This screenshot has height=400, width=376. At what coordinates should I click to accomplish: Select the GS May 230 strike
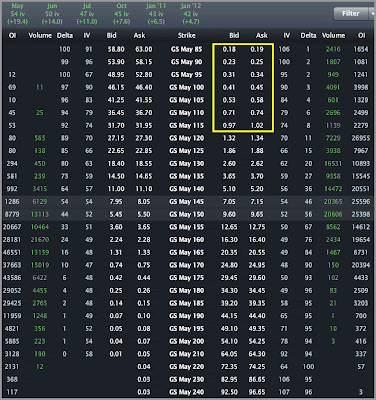click(187, 379)
